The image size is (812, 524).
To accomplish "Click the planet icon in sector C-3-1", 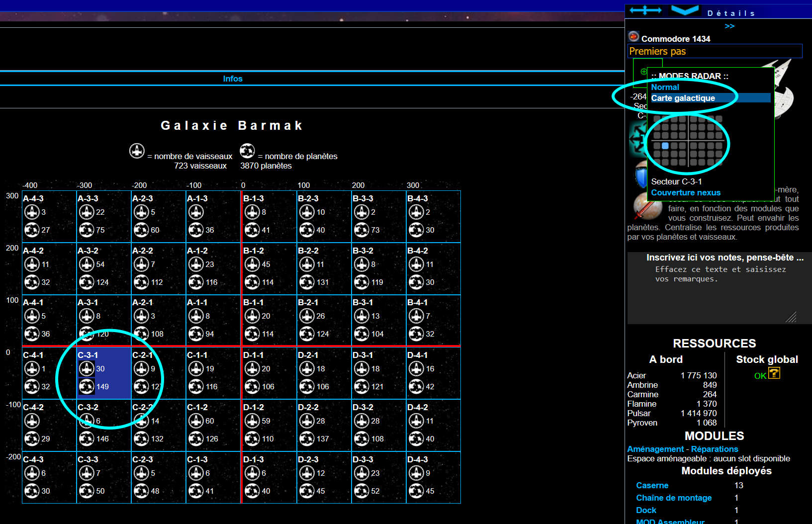I will click(87, 387).
